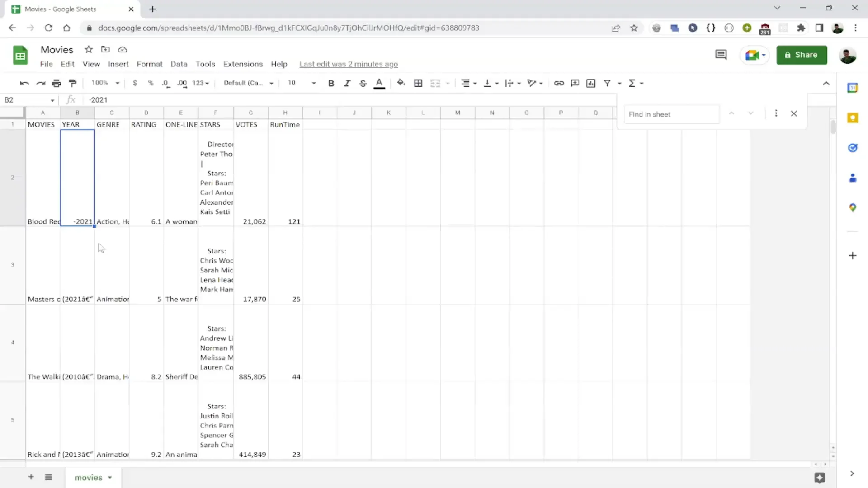Click the paint format roller icon
This screenshot has width=868, height=488.
coord(72,83)
